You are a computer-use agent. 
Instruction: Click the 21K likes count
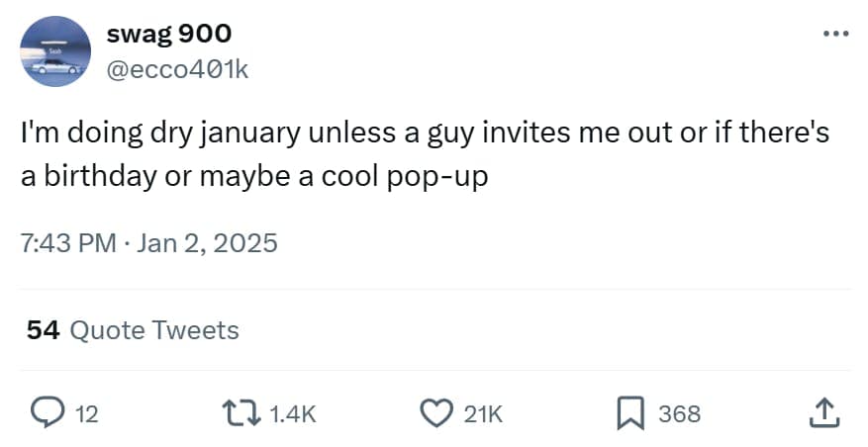pos(483,415)
